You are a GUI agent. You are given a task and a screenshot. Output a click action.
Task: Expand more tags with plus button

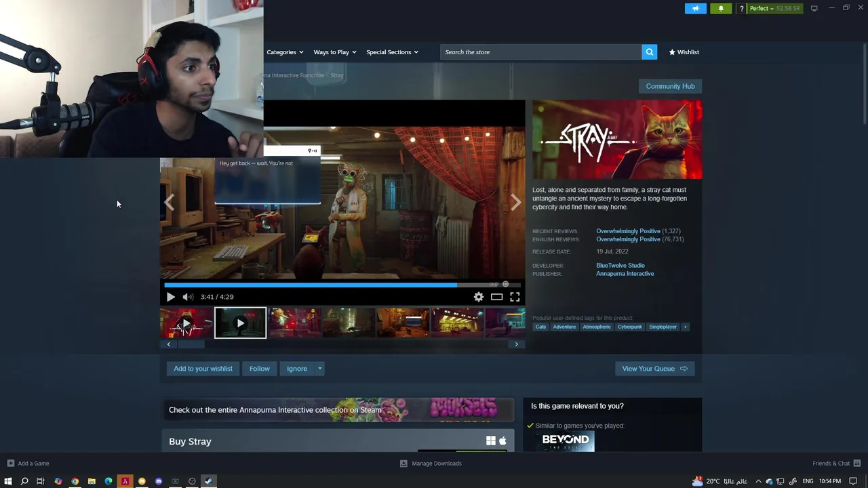tap(685, 327)
